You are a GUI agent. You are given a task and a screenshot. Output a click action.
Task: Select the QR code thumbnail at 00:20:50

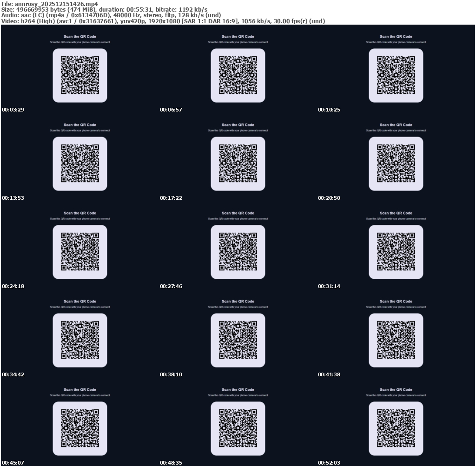pyautogui.click(x=396, y=164)
